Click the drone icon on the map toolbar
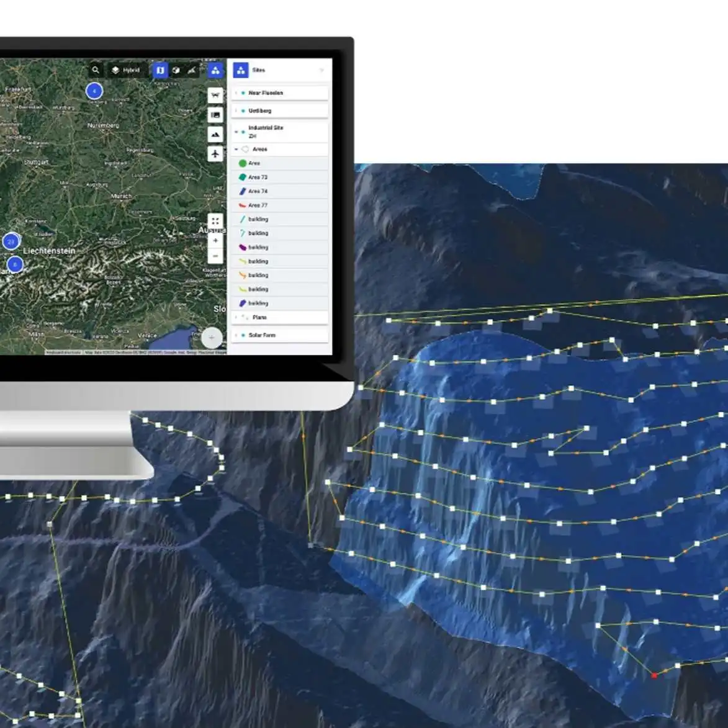Viewport: 728px width, 728px height. coord(215,95)
